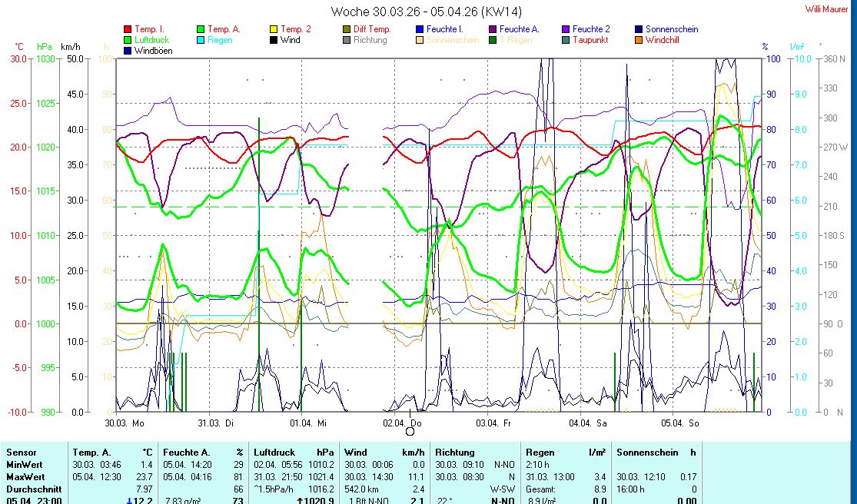Click the yellow Temp. 2 legend swatch
Image resolution: width=857 pixels, height=504 pixels.
pyautogui.click(x=274, y=29)
